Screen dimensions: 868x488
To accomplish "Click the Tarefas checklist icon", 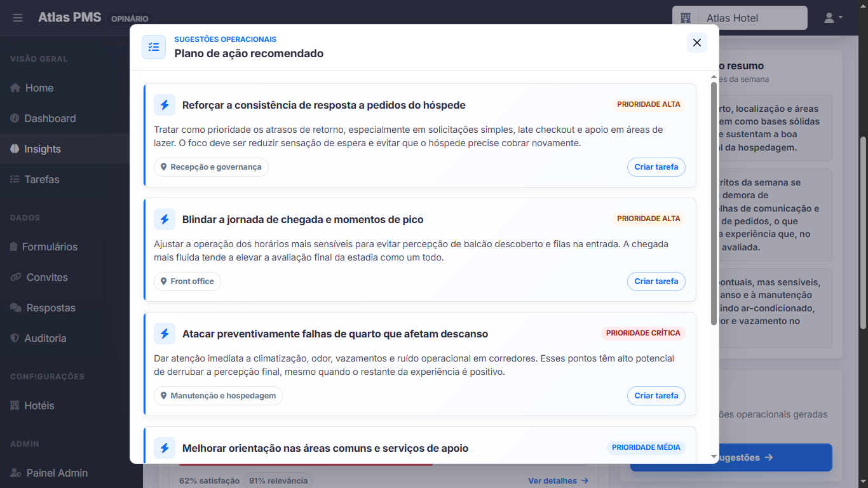I will (15, 179).
